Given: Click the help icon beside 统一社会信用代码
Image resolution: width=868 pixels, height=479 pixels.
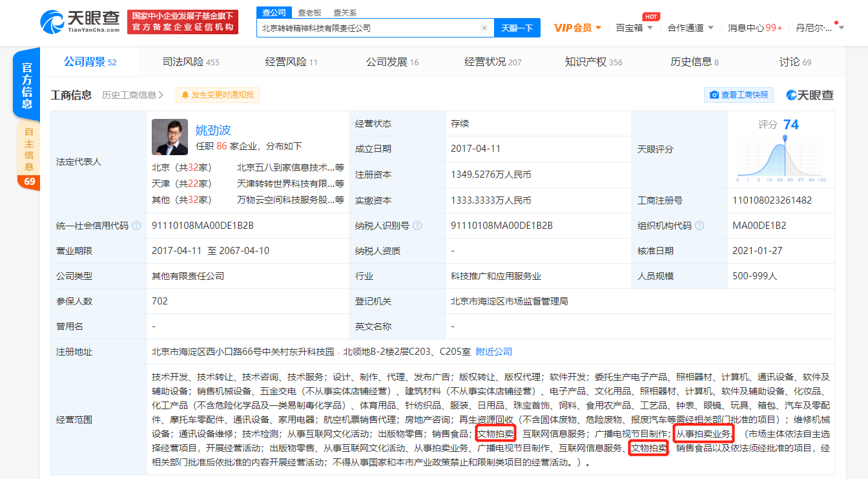Looking at the screenshot, I should pyautogui.click(x=136, y=226).
